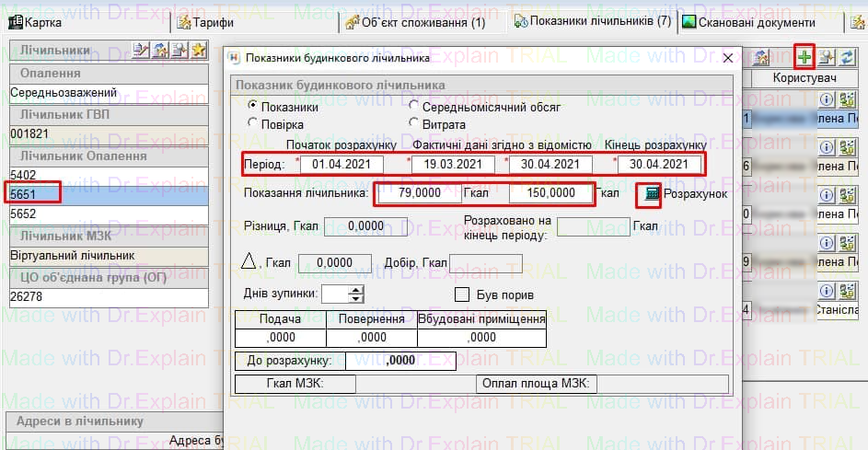Click the blue refresh arrows icon

pyautogui.click(x=847, y=58)
